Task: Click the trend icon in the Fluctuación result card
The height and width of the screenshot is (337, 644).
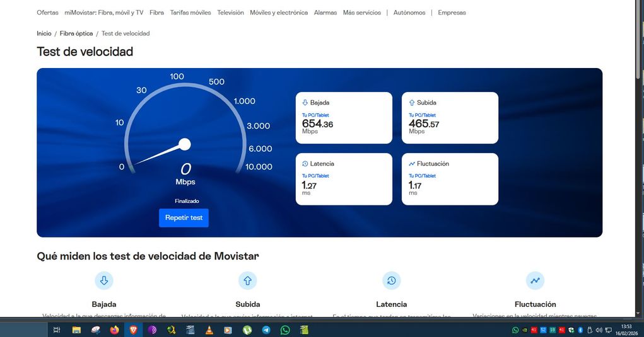Action: [x=412, y=164]
